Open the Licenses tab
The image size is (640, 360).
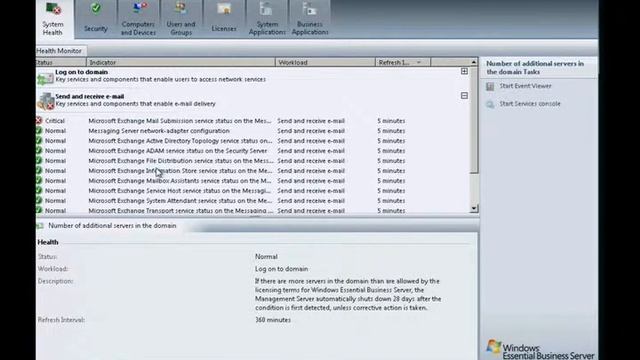click(224, 19)
